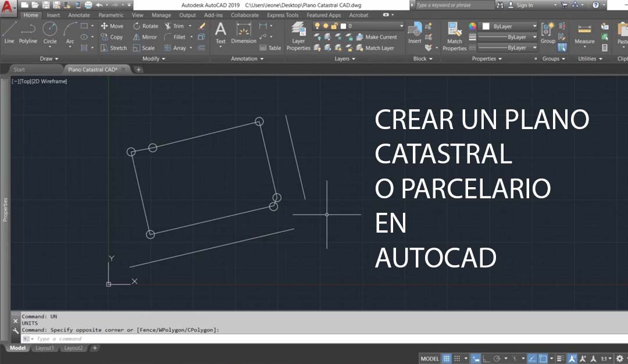Open the Help question mark
The image size is (628, 364).
[x=595, y=5]
